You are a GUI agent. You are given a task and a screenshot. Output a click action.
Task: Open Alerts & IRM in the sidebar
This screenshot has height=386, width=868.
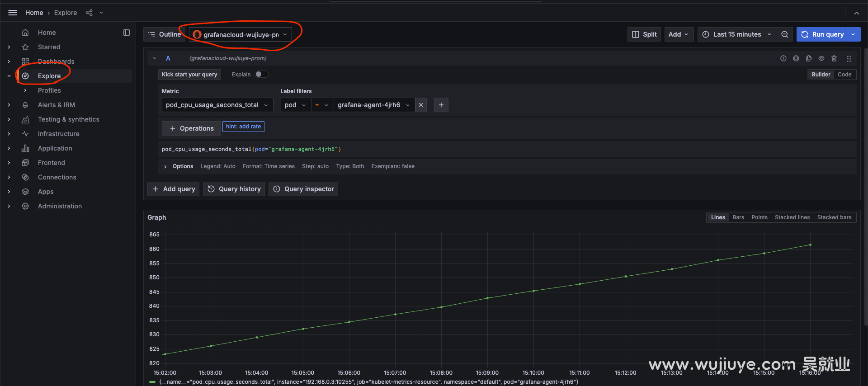pos(57,105)
